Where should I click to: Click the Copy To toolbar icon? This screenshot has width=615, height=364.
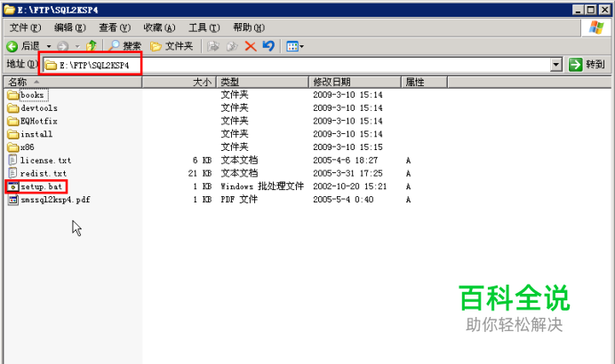click(232, 47)
